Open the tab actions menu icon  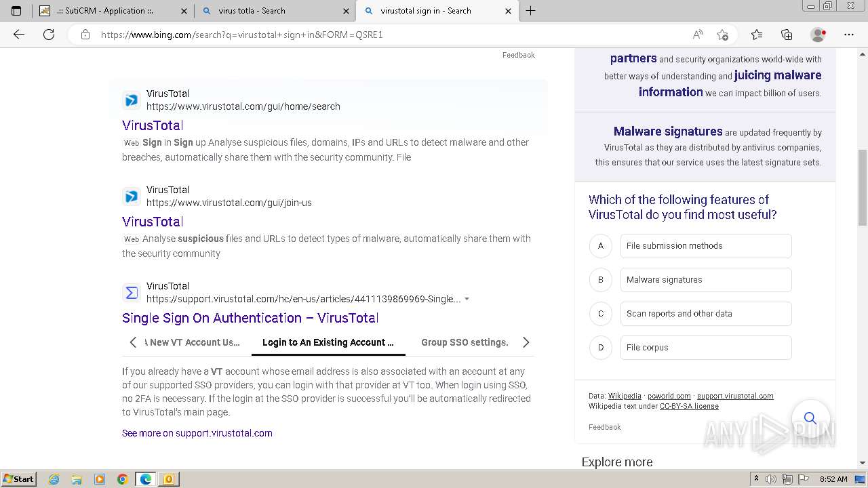16,11
